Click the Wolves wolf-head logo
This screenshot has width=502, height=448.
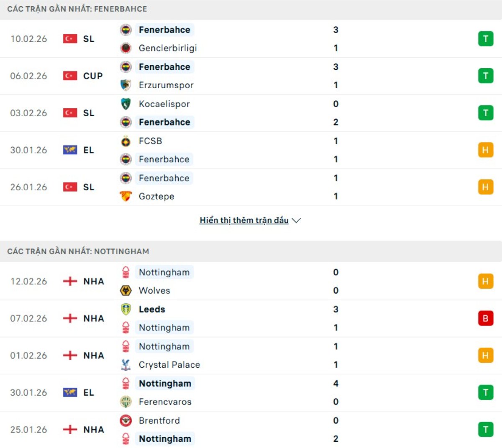point(126,290)
